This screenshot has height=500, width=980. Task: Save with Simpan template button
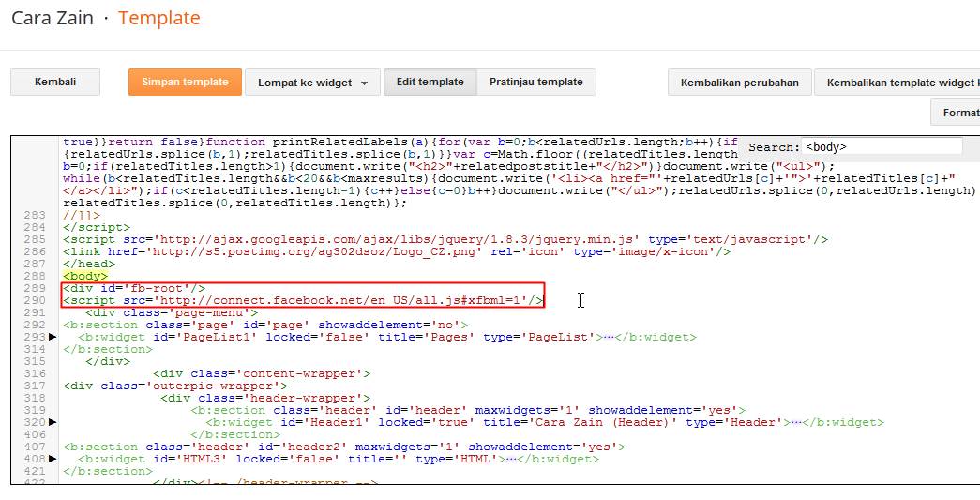(185, 82)
